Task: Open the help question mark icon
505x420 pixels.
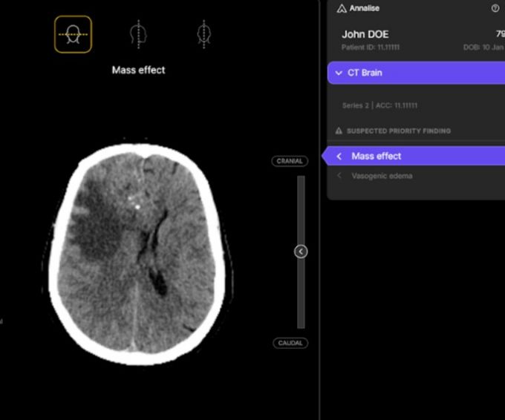Action: point(495,8)
